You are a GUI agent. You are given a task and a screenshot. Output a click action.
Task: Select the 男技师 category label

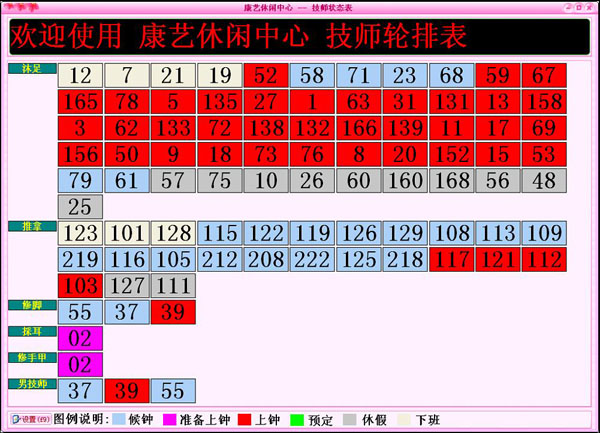coord(32,383)
